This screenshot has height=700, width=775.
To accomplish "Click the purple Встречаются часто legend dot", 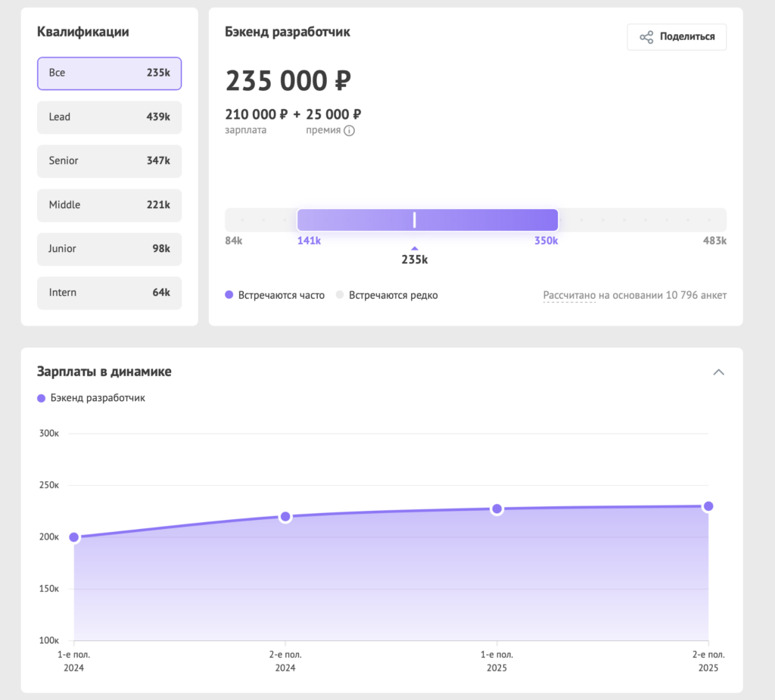I will [229, 296].
